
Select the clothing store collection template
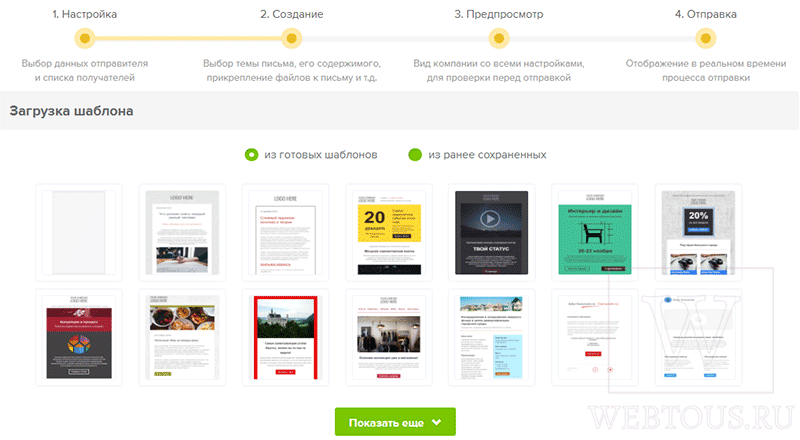pos(389,337)
